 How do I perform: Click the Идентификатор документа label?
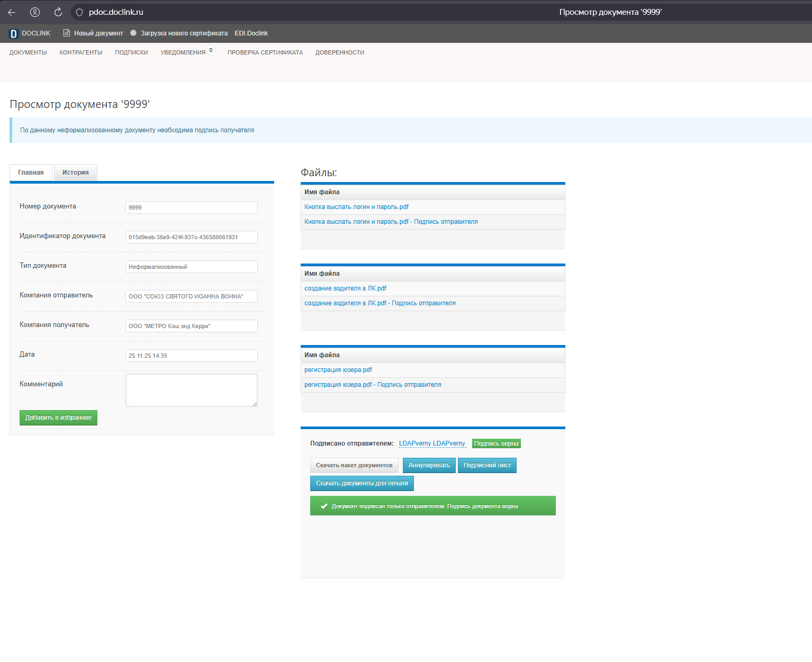tap(62, 236)
